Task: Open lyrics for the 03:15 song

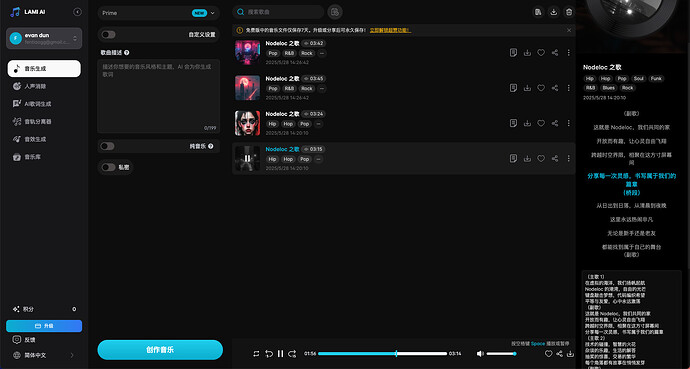Action: [513, 158]
